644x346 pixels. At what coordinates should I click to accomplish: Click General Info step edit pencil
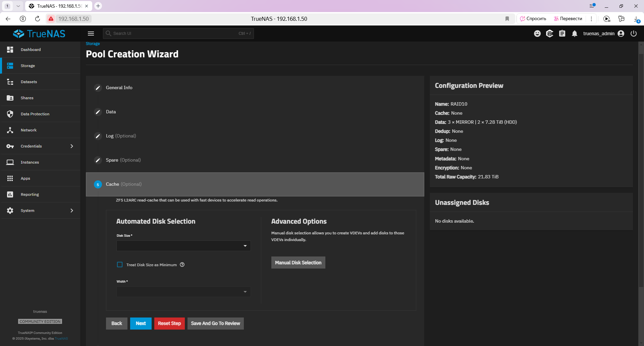(98, 88)
